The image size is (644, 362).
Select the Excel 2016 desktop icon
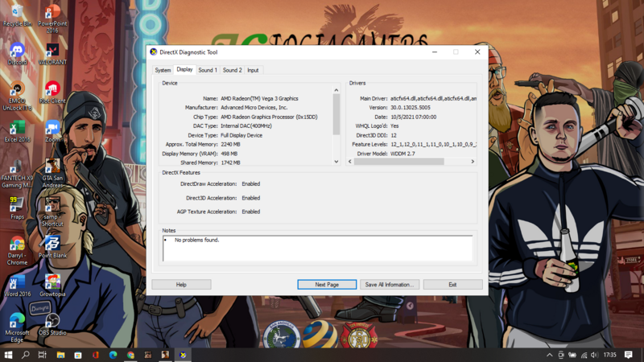click(x=17, y=131)
